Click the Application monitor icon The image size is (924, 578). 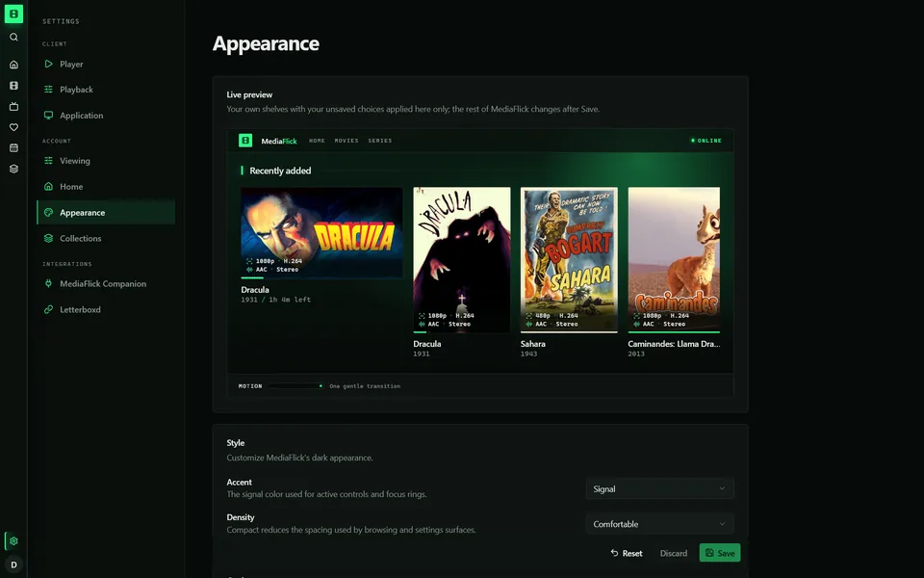tap(48, 115)
